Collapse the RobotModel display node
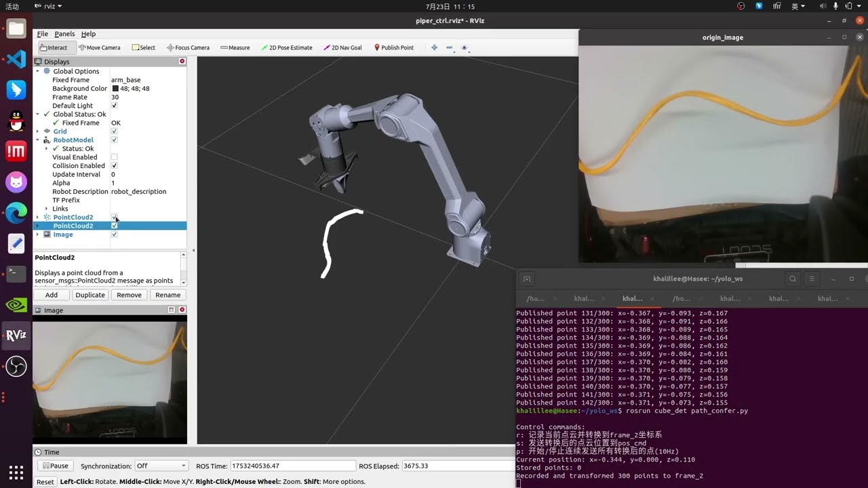The image size is (868, 488). [x=38, y=140]
